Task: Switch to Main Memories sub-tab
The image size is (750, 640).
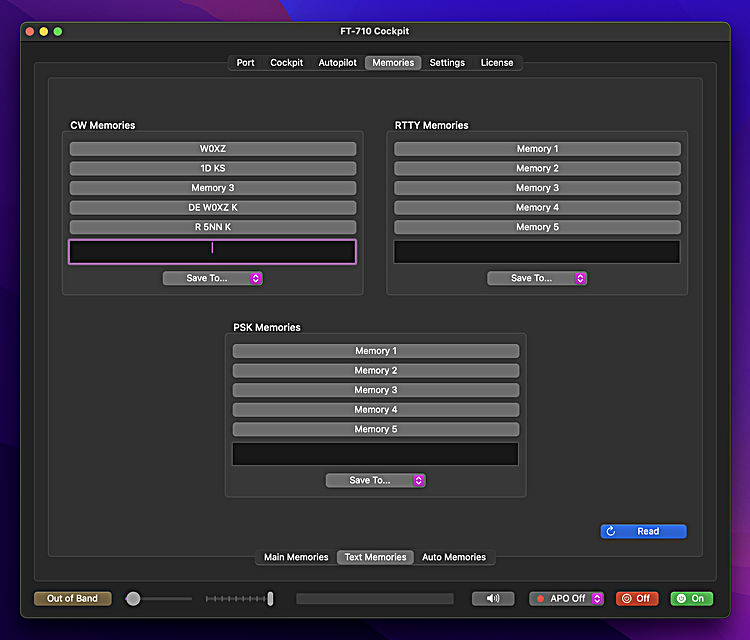Action: pyautogui.click(x=296, y=557)
